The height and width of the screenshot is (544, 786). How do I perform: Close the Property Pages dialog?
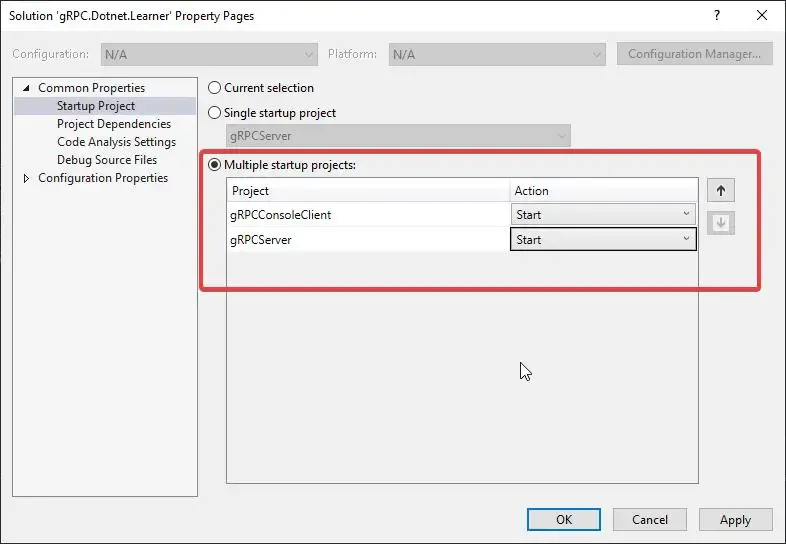click(x=762, y=15)
